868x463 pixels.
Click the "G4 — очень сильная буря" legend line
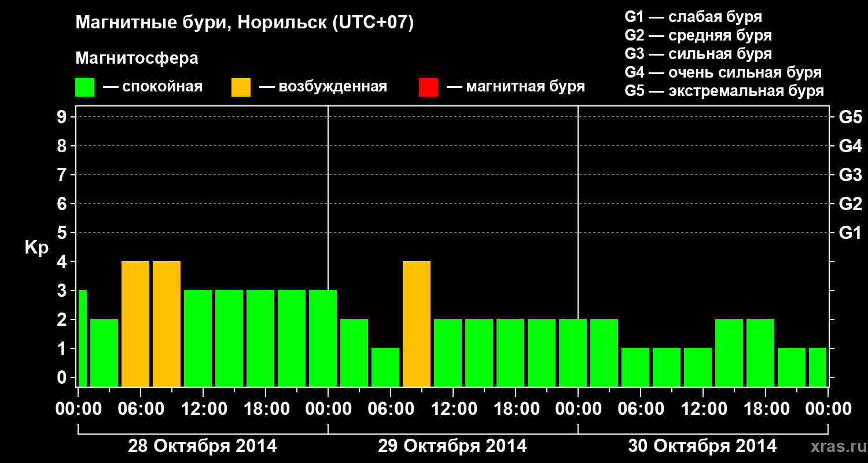[723, 72]
